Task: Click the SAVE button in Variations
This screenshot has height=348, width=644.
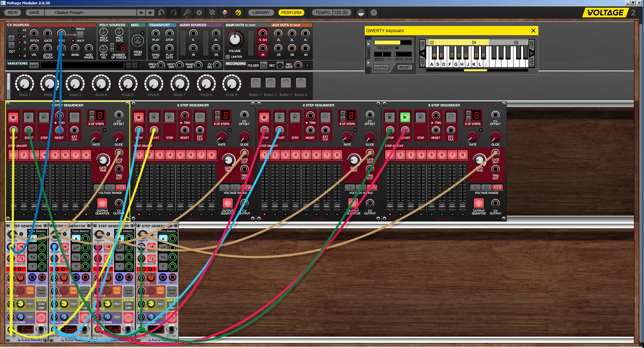Action: [34, 66]
